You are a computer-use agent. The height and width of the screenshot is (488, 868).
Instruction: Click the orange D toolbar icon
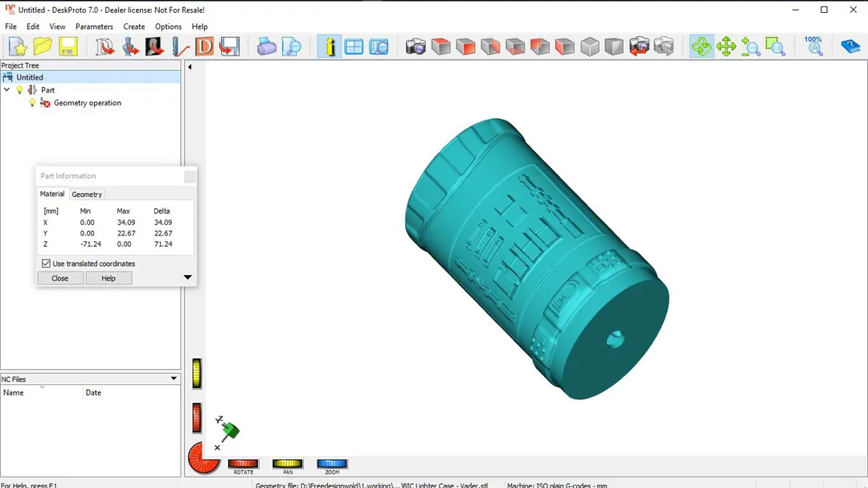(x=204, y=47)
